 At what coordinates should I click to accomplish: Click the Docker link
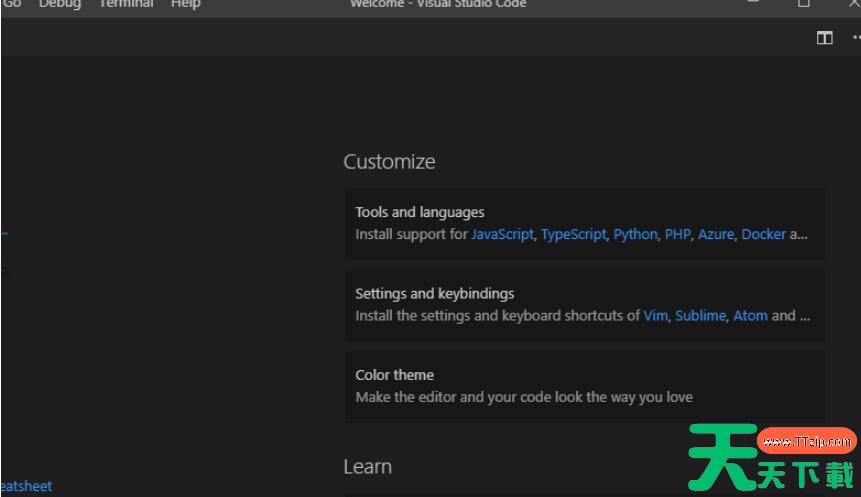763,234
